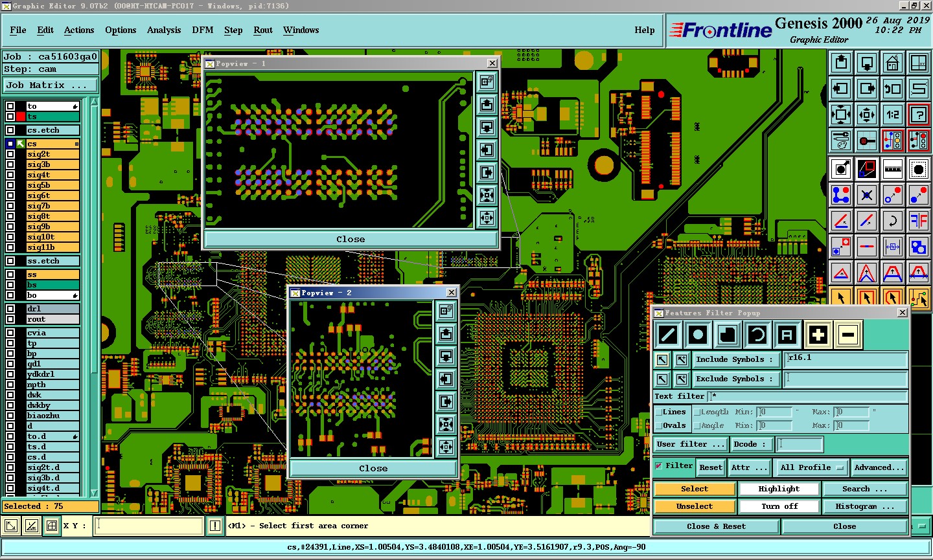The height and width of the screenshot is (560, 933).
Task: Click the Home view icon in the right toolbar
Action: click(893, 63)
